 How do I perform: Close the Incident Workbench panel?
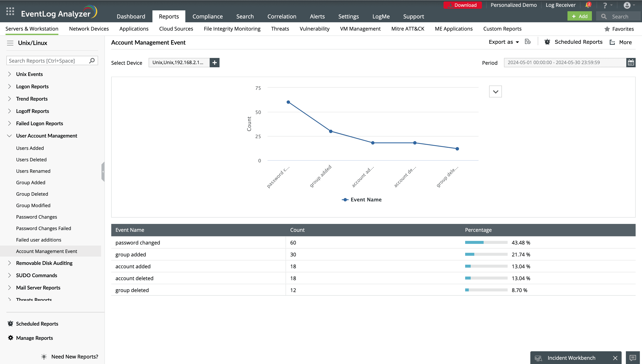615,358
